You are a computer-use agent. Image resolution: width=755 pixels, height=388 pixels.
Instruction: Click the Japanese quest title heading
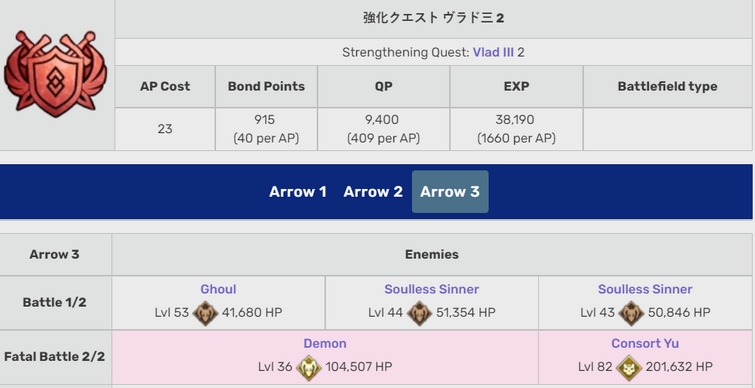433,18
